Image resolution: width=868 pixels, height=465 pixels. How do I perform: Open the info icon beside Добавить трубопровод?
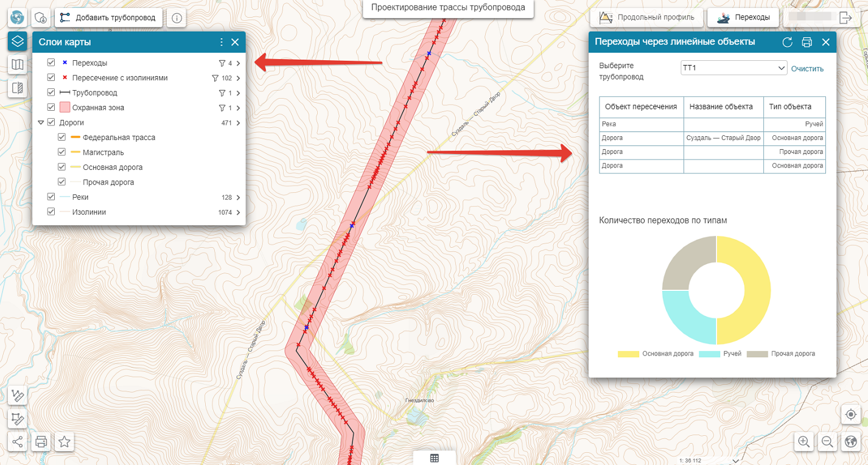click(x=177, y=18)
